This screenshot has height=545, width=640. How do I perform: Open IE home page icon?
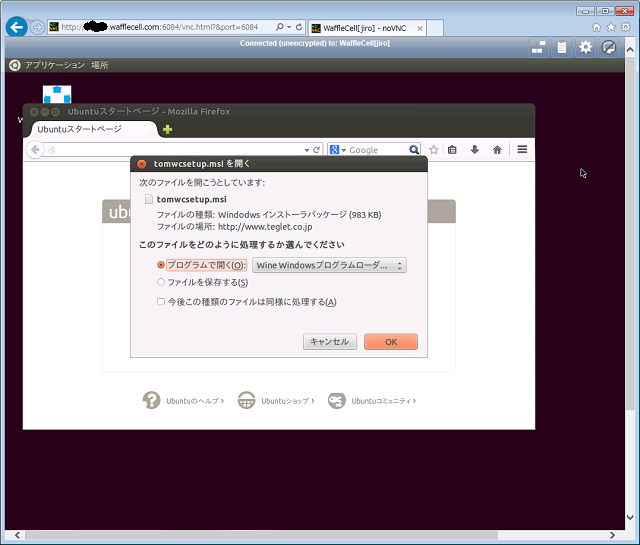point(596,27)
